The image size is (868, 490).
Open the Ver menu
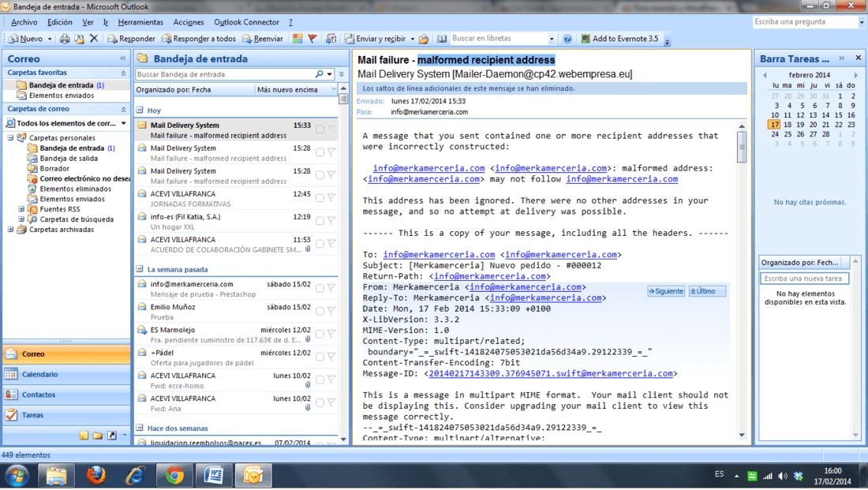(x=88, y=22)
